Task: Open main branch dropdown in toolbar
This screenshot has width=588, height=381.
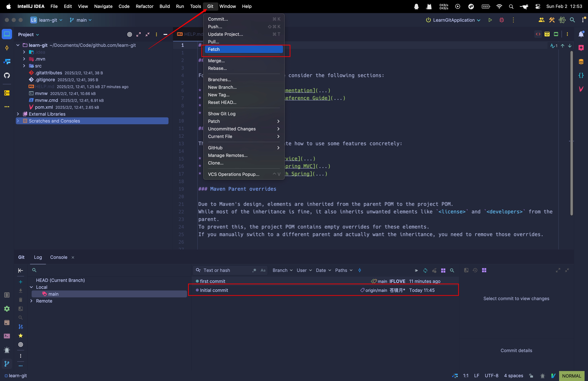Action: (80, 20)
